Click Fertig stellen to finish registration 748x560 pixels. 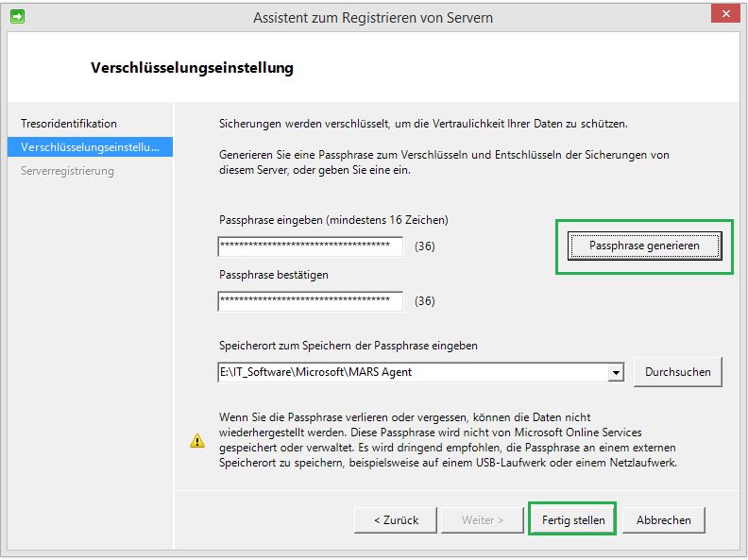[573, 520]
